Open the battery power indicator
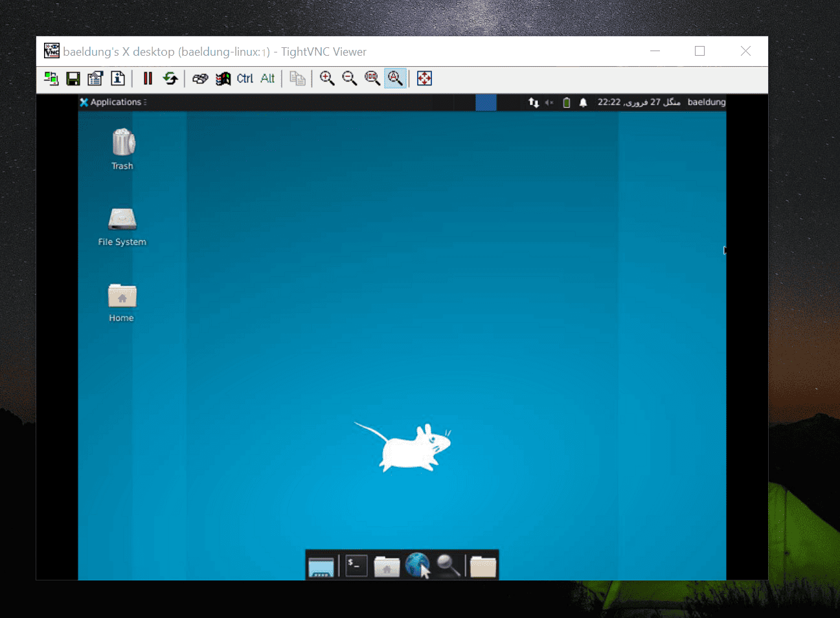Screen dimensions: 840x618 click(x=567, y=102)
